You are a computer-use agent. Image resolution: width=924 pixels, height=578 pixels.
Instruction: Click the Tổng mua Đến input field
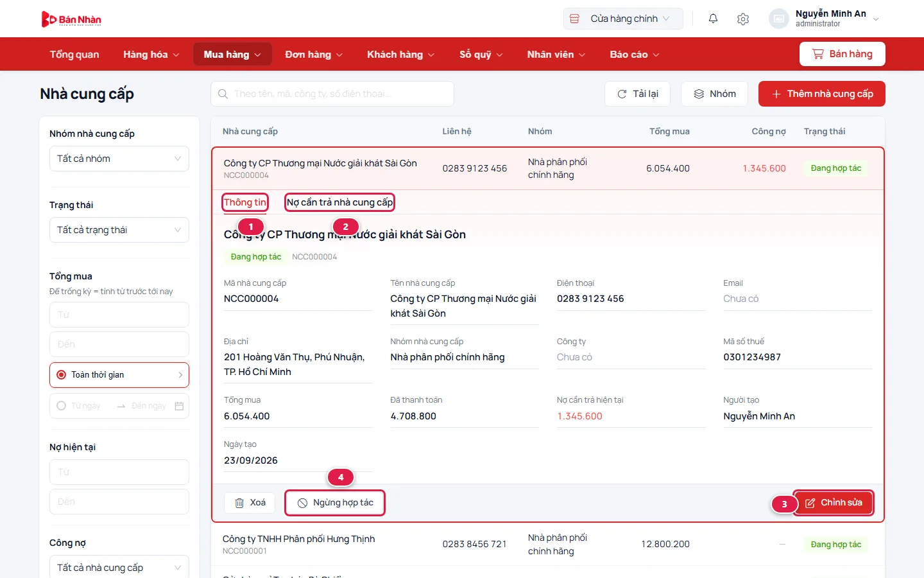[x=119, y=344]
